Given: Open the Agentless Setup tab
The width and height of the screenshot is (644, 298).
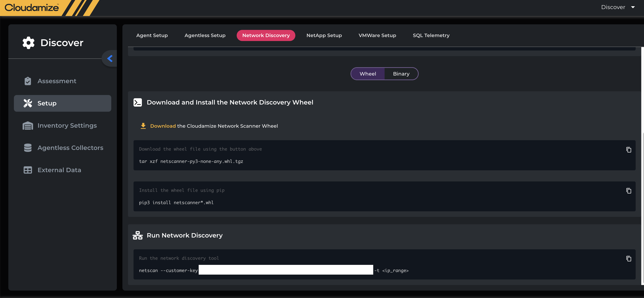Looking at the screenshot, I should click(x=205, y=35).
